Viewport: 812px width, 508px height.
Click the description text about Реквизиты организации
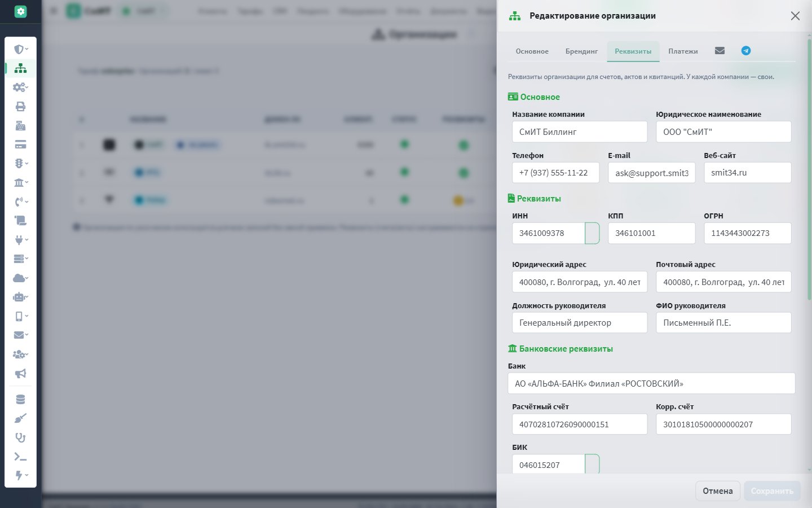pyautogui.click(x=641, y=77)
